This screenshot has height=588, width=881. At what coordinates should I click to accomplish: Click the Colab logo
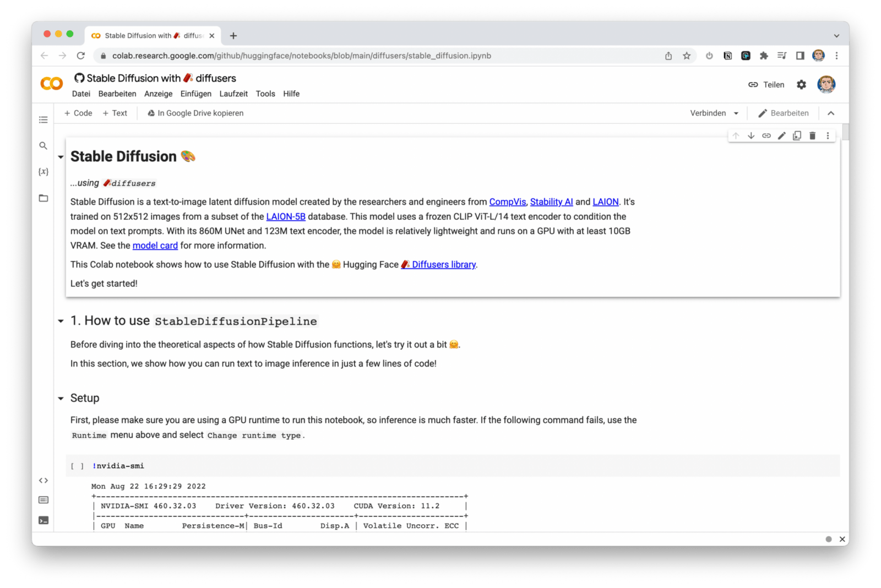tap(52, 84)
